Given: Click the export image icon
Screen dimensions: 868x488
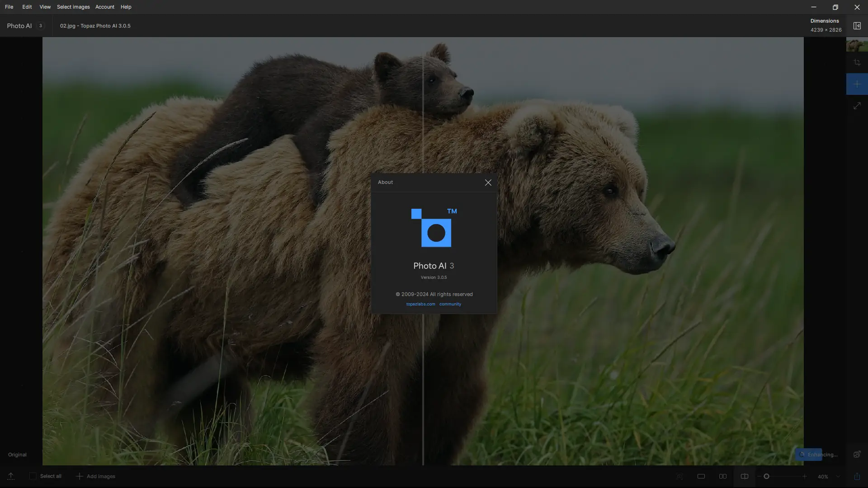Looking at the screenshot, I should 857,476.
